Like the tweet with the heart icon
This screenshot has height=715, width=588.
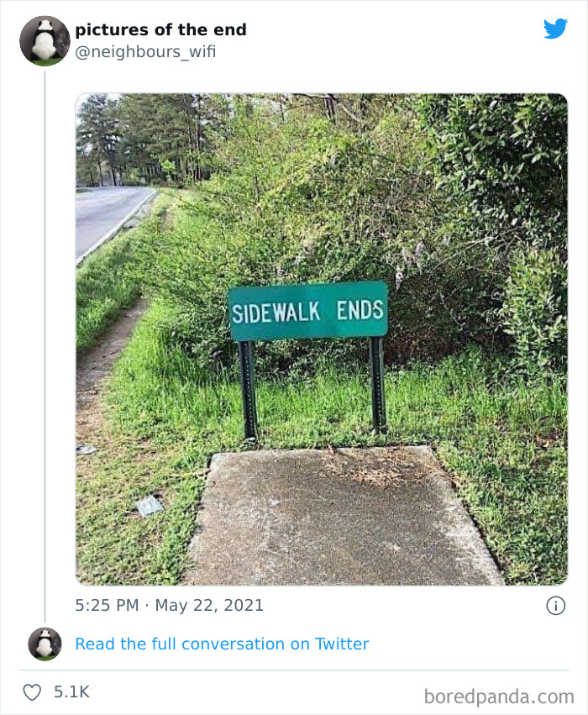[32, 692]
